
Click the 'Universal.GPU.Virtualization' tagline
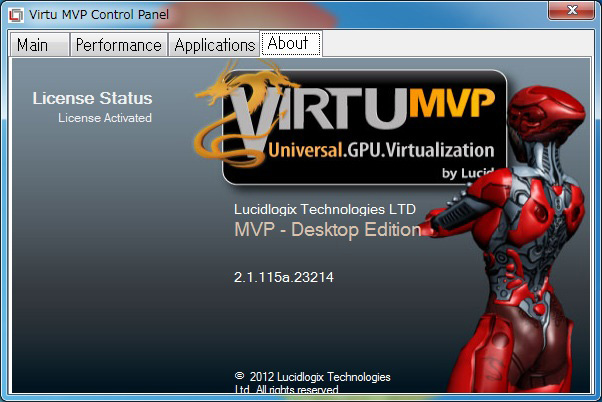click(x=381, y=150)
